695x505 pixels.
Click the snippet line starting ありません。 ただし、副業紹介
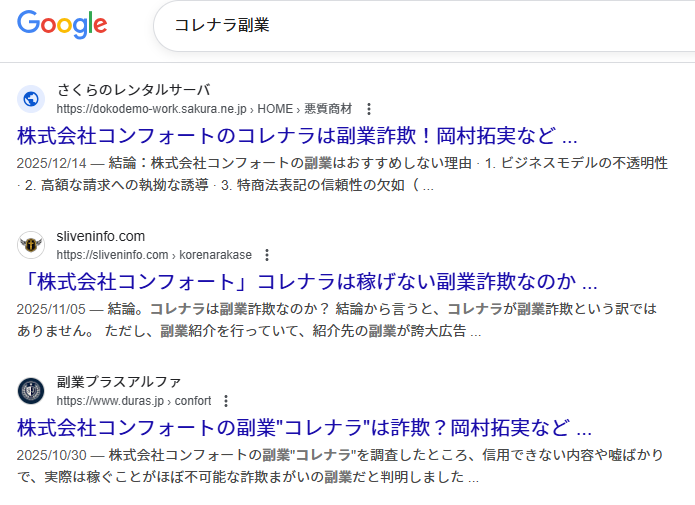point(249,331)
